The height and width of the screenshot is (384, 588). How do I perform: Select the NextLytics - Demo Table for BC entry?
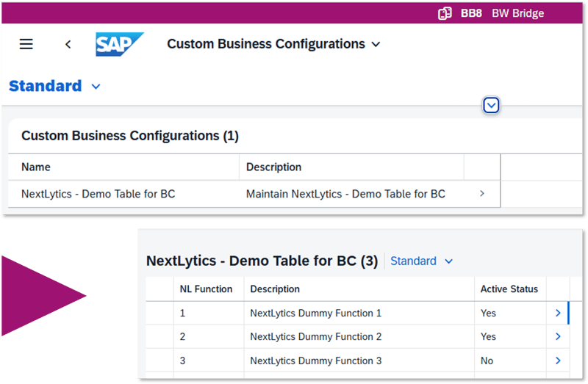[98, 194]
